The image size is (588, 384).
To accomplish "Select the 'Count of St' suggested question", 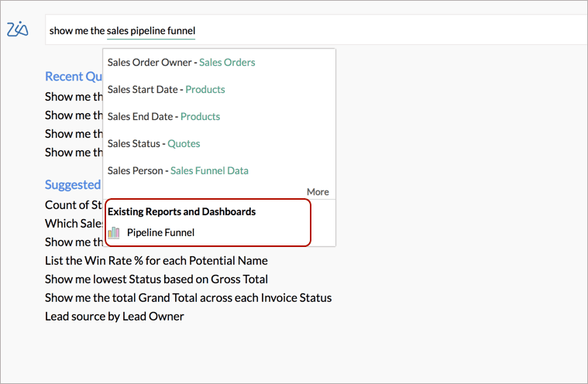I will click(74, 205).
